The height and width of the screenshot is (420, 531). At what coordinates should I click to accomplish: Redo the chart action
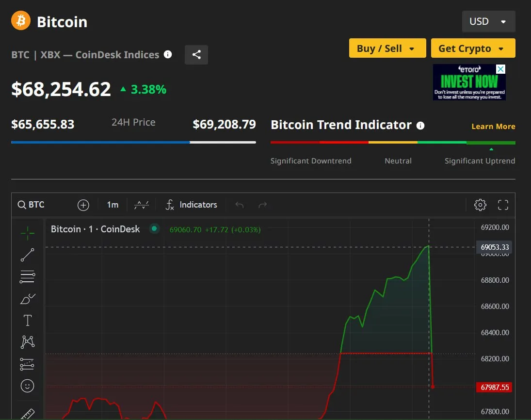tap(262, 205)
